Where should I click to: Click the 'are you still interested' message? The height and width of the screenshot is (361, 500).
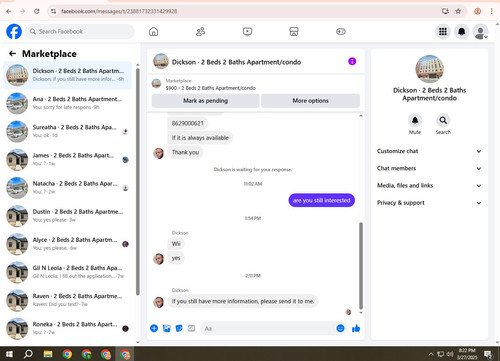(x=321, y=200)
